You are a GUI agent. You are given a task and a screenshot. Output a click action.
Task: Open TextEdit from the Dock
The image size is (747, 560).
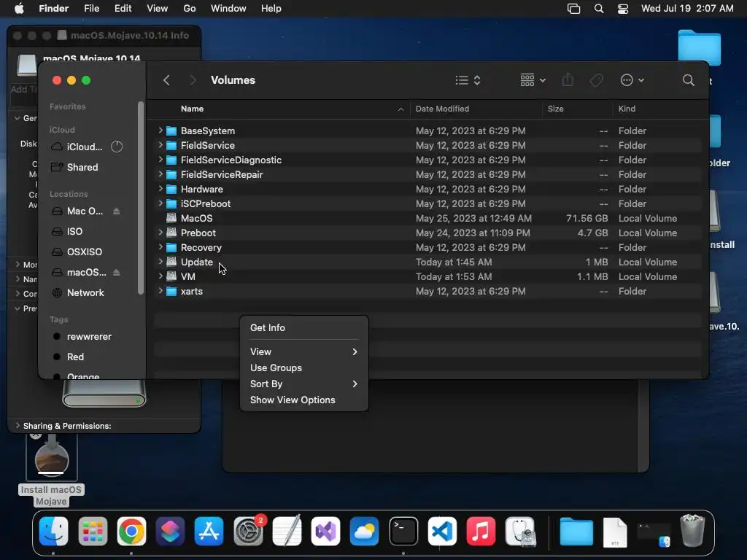coord(287,531)
